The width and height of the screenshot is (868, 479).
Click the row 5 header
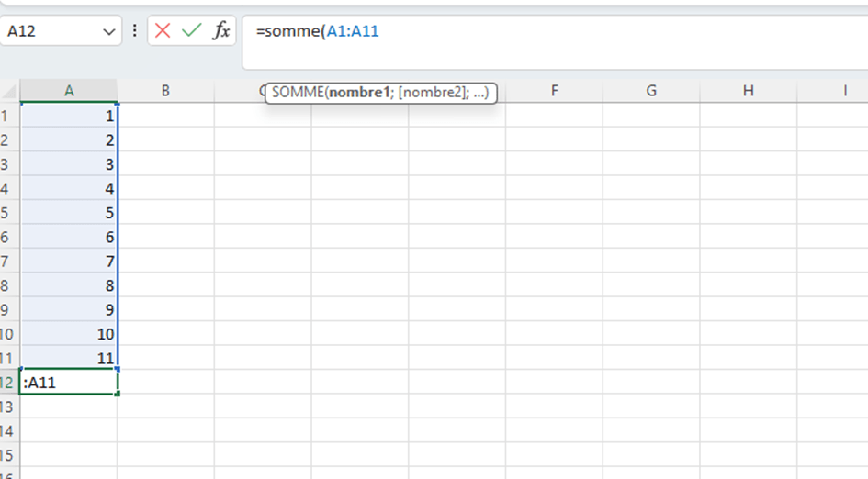[x=9, y=213]
